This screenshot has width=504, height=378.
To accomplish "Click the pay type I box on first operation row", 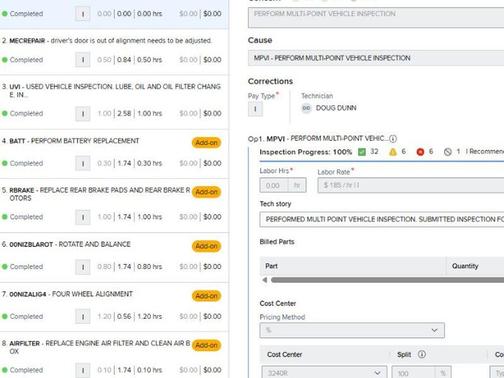I will click(83, 14).
